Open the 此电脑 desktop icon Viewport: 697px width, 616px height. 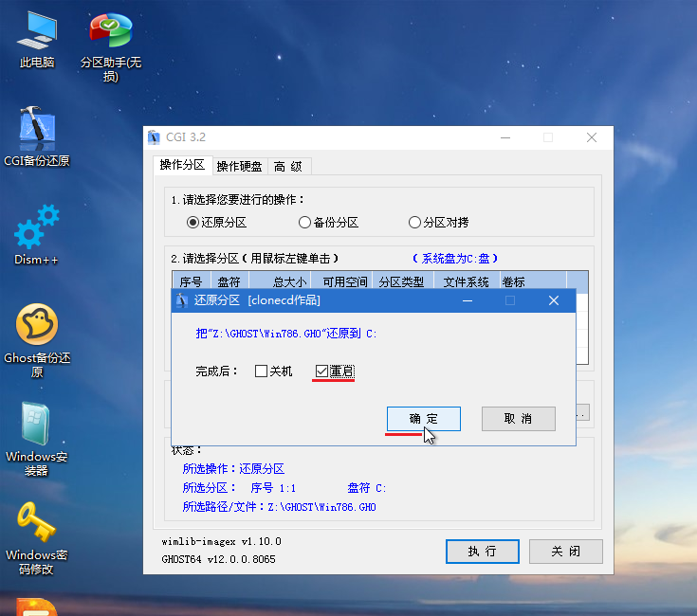[x=37, y=39]
